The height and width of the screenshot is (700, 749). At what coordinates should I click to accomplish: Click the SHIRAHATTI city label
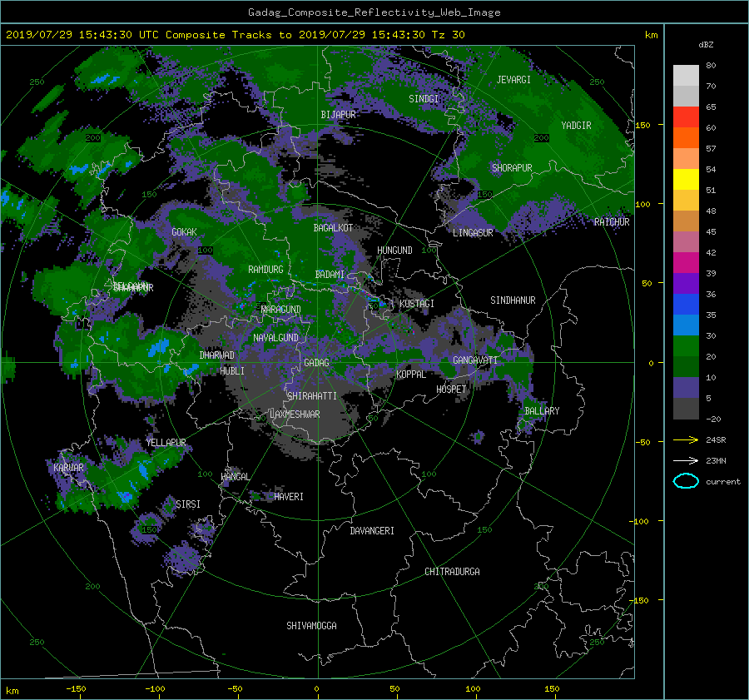pyautogui.click(x=312, y=396)
